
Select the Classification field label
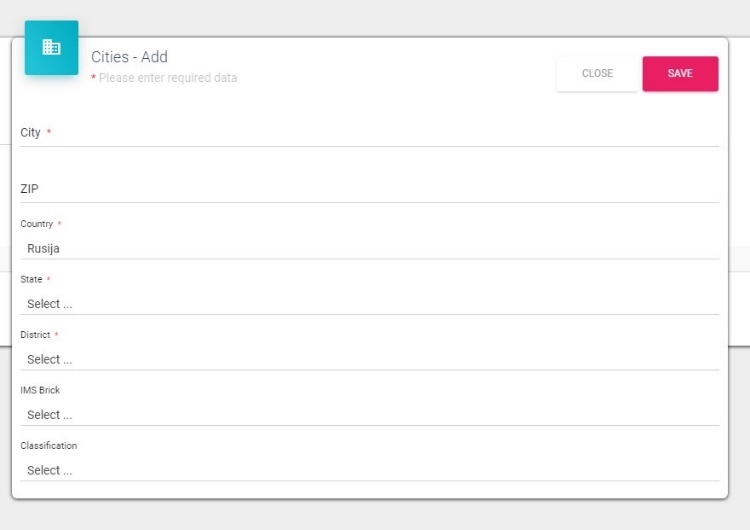coord(48,446)
